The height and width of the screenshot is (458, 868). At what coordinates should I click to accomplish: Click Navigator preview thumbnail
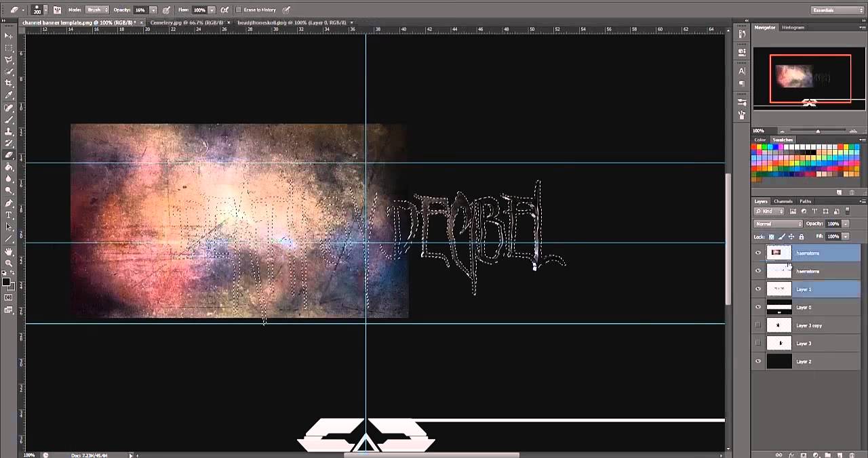(x=810, y=79)
